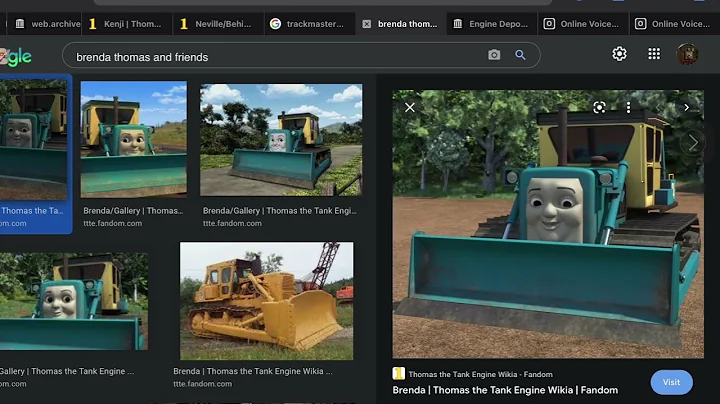Switch to the Kenji | Thom... tab
Viewport: 720px width, 404px height.
[x=127, y=24]
